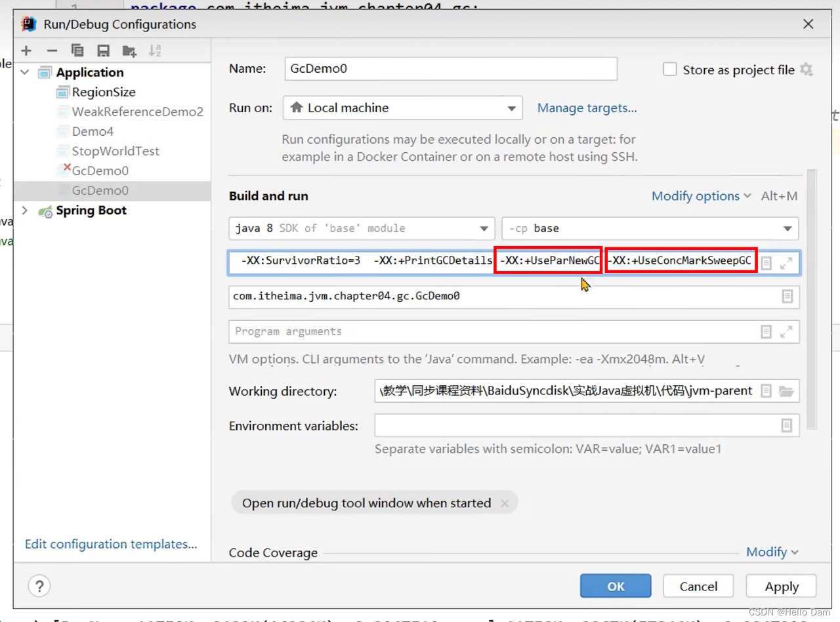Remove the selected configuration with minus icon
The width and height of the screenshot is (840, 622).
52,51
